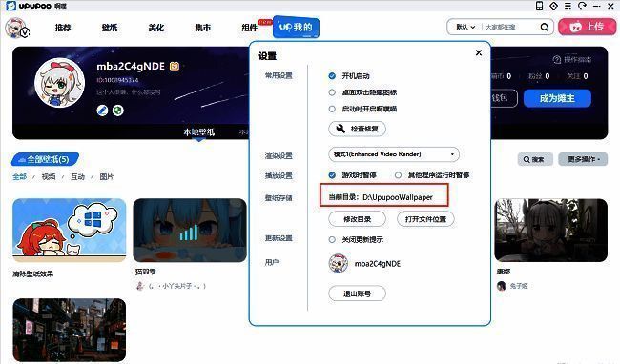Select 播放设置 in settings sidebar

pyautogui.click(x=279, y=175)
